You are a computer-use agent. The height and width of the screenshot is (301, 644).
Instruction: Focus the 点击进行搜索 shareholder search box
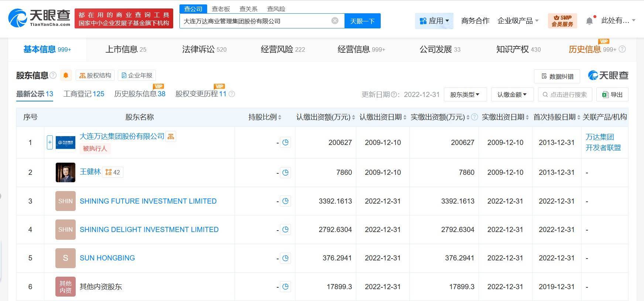pyautogui.click(x=565, y=94)
